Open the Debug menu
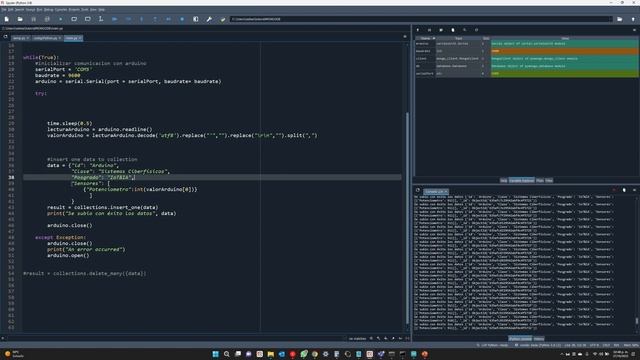Image resolution: width=640 pixels, height=360 pixels. click(x=49, y=9)
